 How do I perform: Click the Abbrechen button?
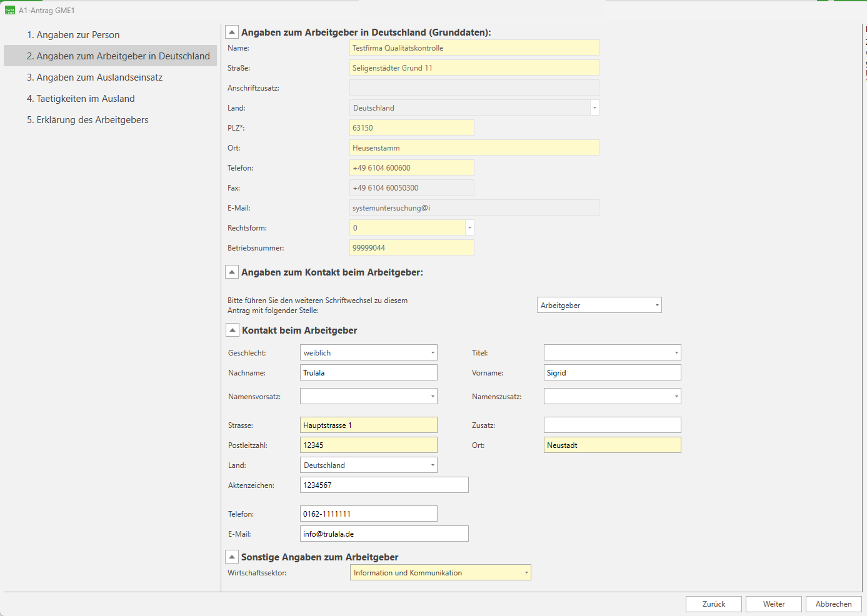pos(833,604)
